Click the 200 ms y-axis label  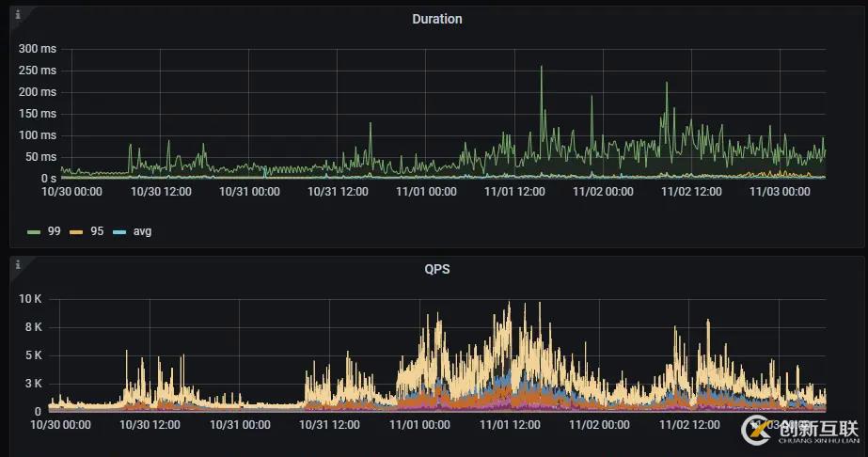point(37,92)
